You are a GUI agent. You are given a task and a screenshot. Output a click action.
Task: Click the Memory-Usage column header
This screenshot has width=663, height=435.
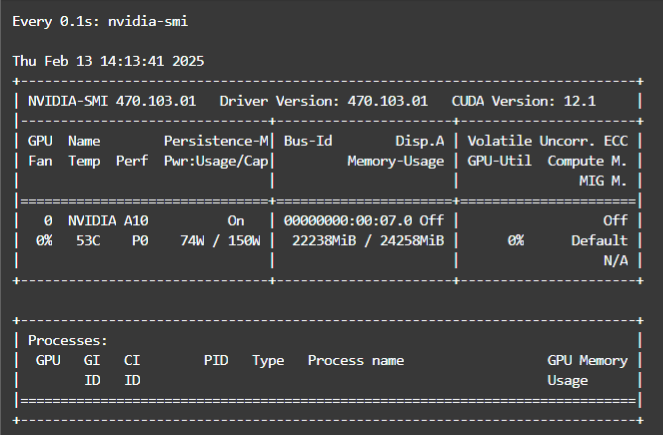click(395, 161)
